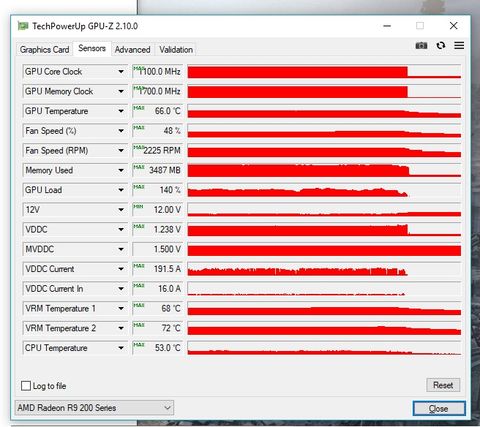
Task: Open the Advanced tab
Action: [x=132, y=49]
